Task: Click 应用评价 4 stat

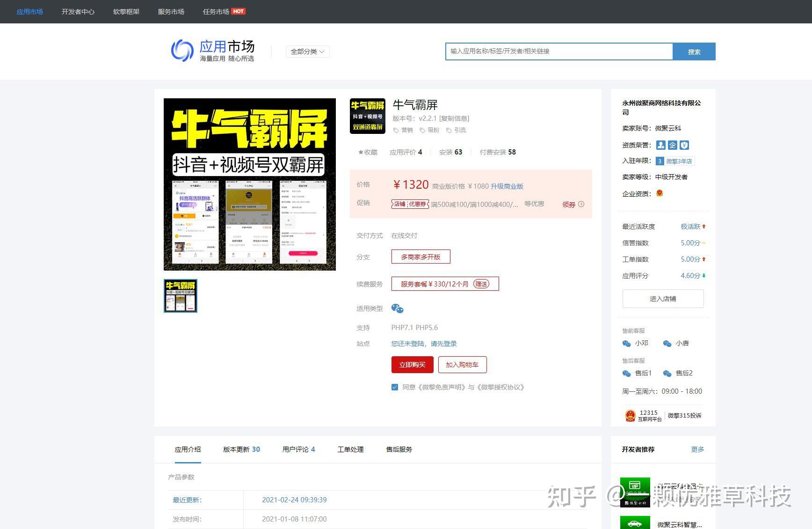Action: coord(406,152)
